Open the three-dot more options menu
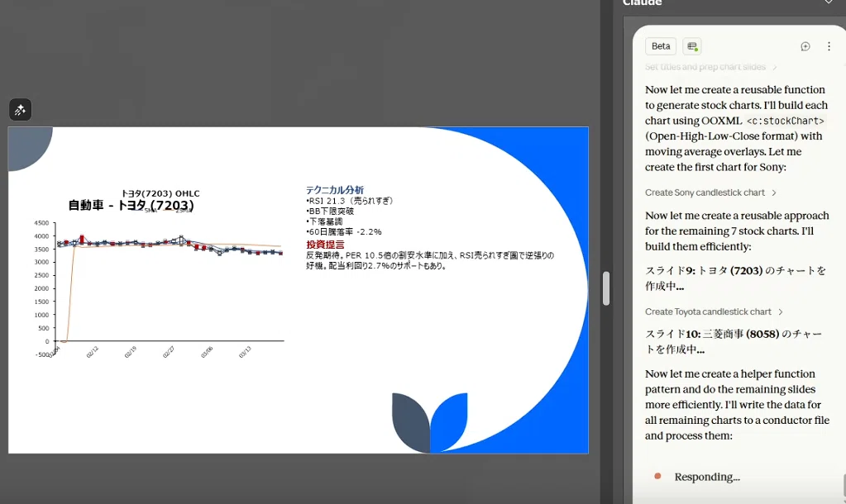The width and height of the screenshot is (846, 504). pos(829,46)
